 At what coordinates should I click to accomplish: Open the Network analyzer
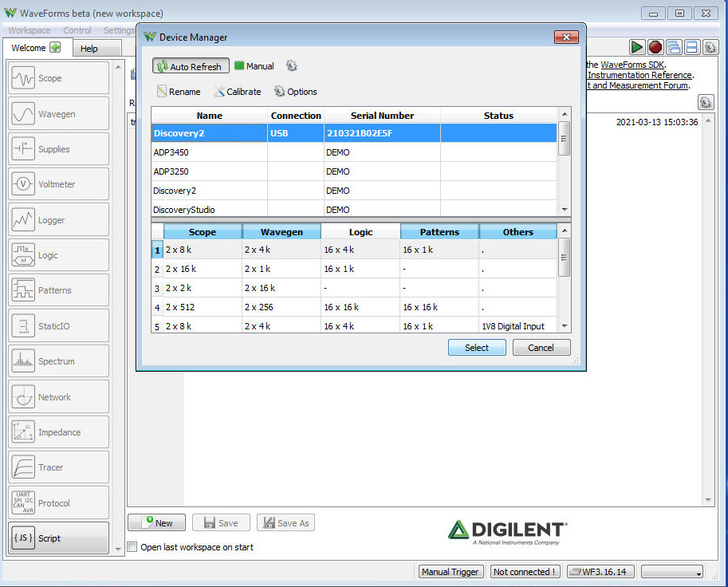(x=58, y=396)
